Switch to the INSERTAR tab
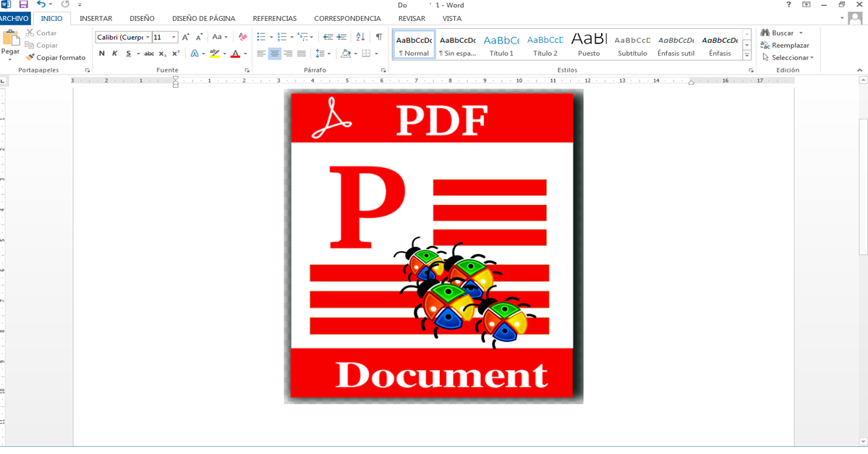 (95, 18)
